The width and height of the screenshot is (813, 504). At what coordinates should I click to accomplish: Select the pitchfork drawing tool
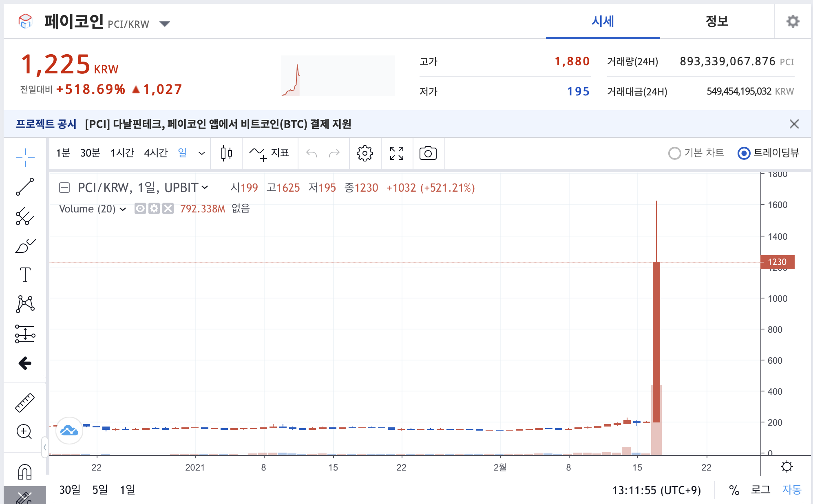click(x=25, y=216)
